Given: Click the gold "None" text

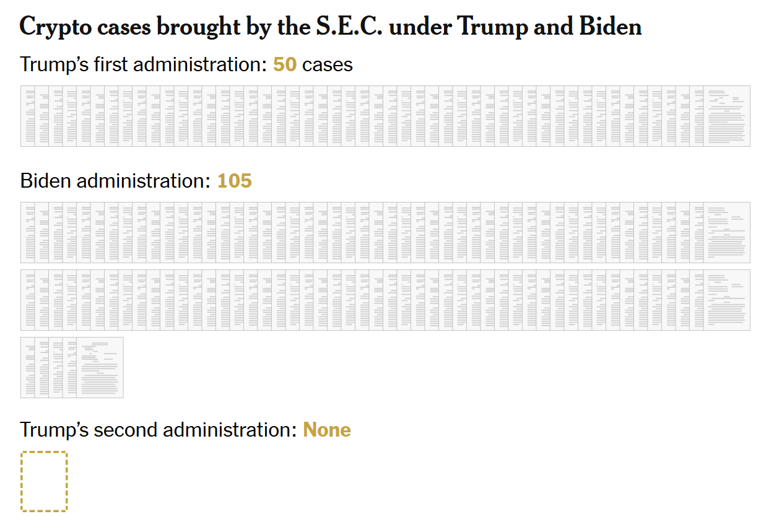Looking at the screenshot, I should point(326,430).
